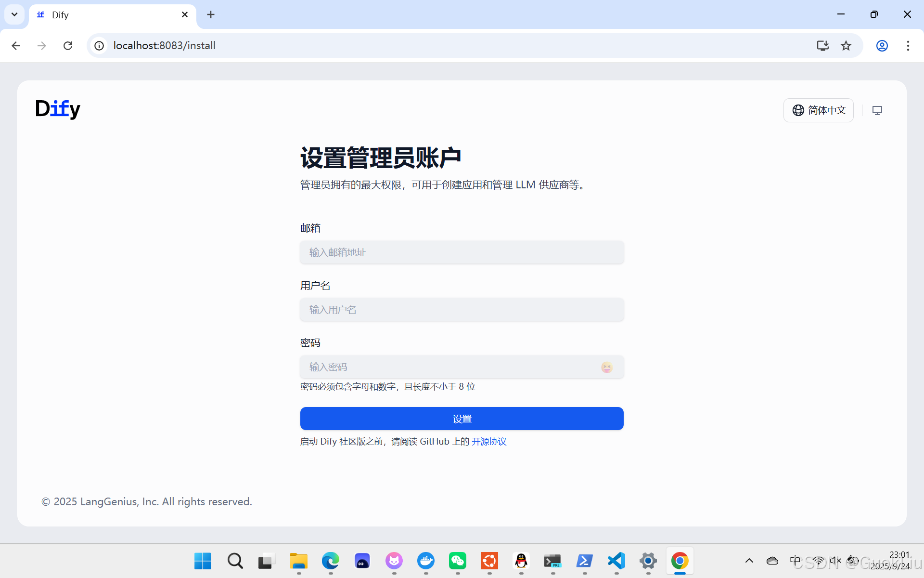Open Docker Desktop from taskbar
The height and width of the screenshot is (578, 924).
point(426,561)
